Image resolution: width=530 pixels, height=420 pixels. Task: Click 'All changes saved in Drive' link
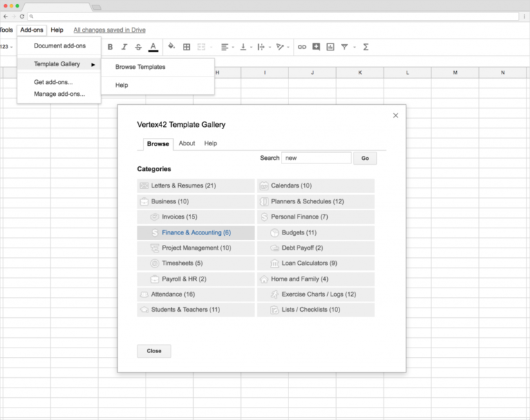110,30
